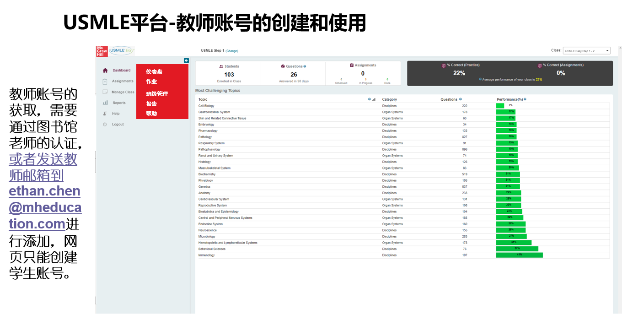644x331 pixels.
Task: Click the Change link beside USMLE Step-1
Action: point(232,51)
